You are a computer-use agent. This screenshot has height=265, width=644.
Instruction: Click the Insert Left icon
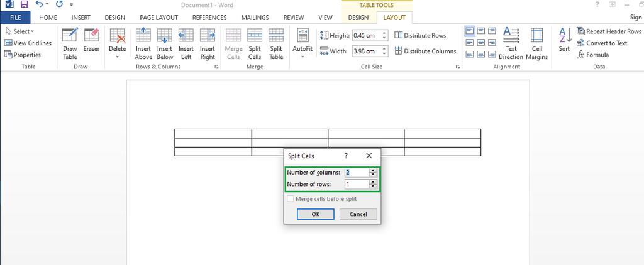tap(186, 43)
